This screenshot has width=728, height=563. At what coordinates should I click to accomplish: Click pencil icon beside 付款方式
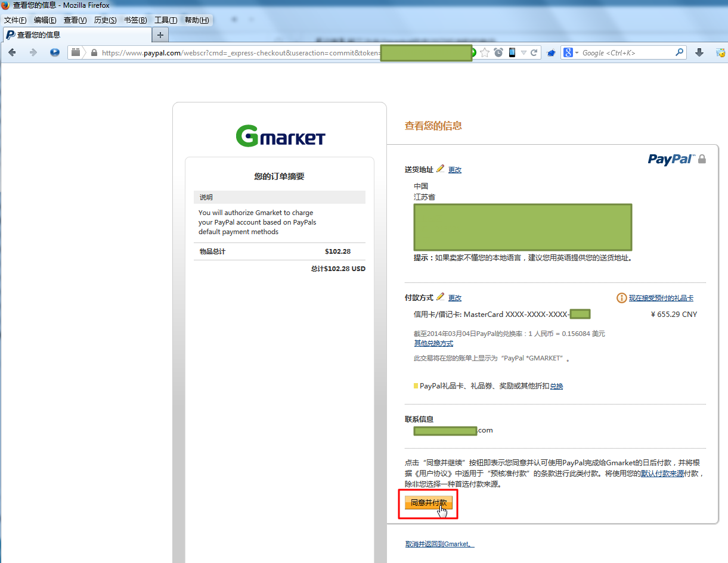[x=441, y=297]
